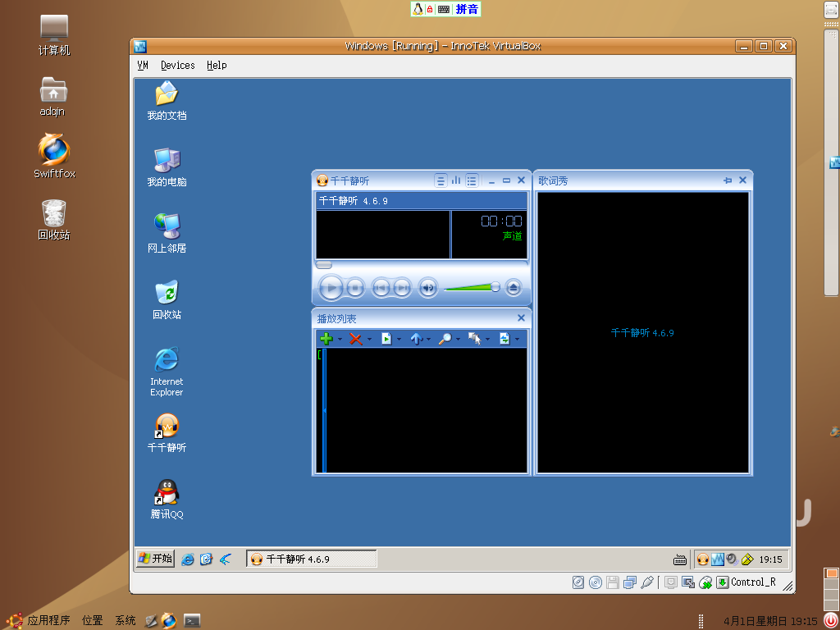Screen dimensions: 840x630
Task: Launch Internet Explorer from quick launch bar
Action: (x=188, y=559)
